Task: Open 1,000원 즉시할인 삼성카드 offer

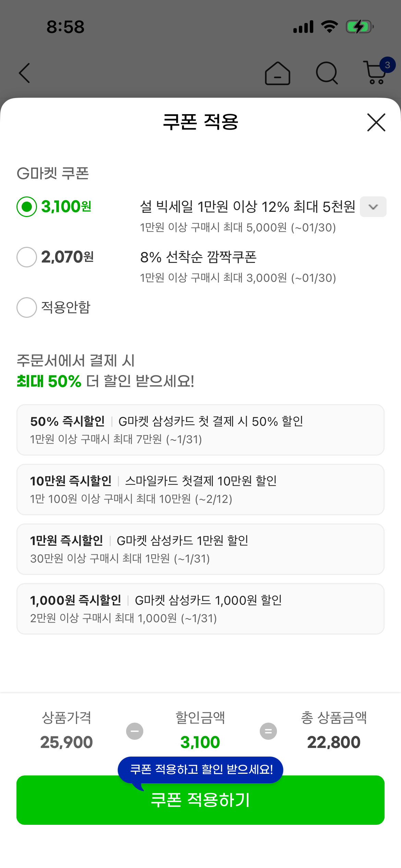Action: [200, 609]
